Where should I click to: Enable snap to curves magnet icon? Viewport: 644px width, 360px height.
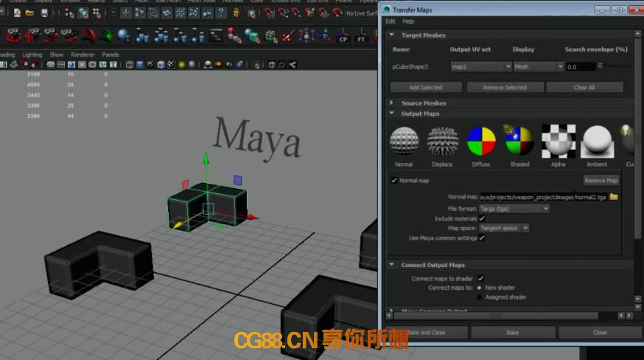coord(283,13)
